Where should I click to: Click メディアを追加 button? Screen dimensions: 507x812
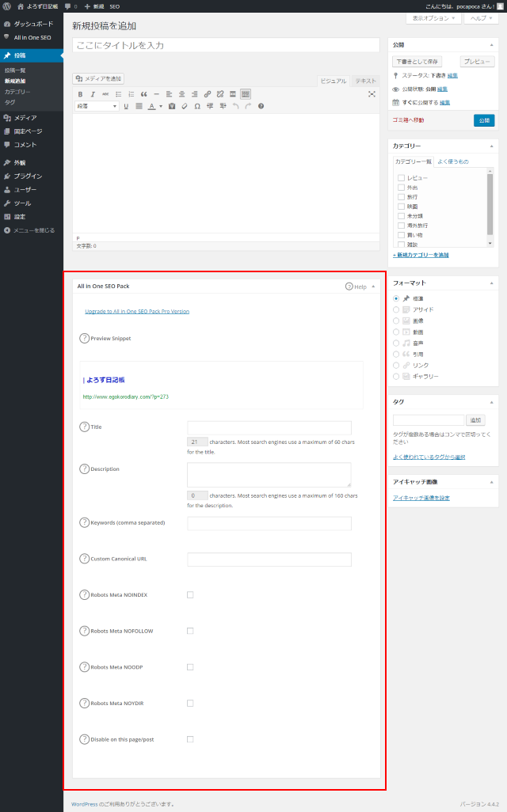coord(98,78)
